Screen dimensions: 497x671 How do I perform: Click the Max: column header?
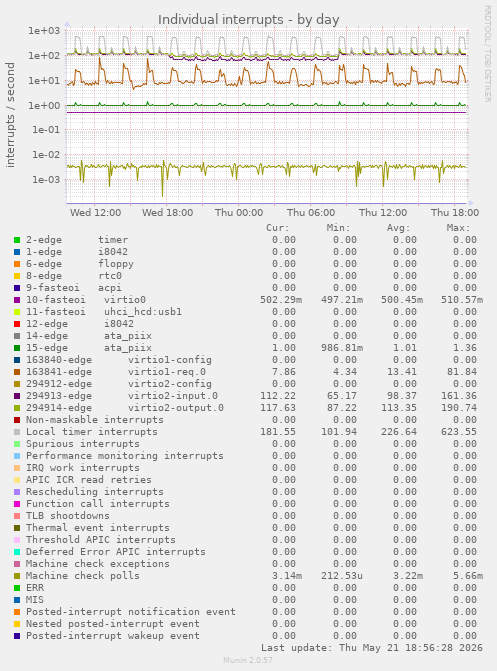click(x=458, y=228)
